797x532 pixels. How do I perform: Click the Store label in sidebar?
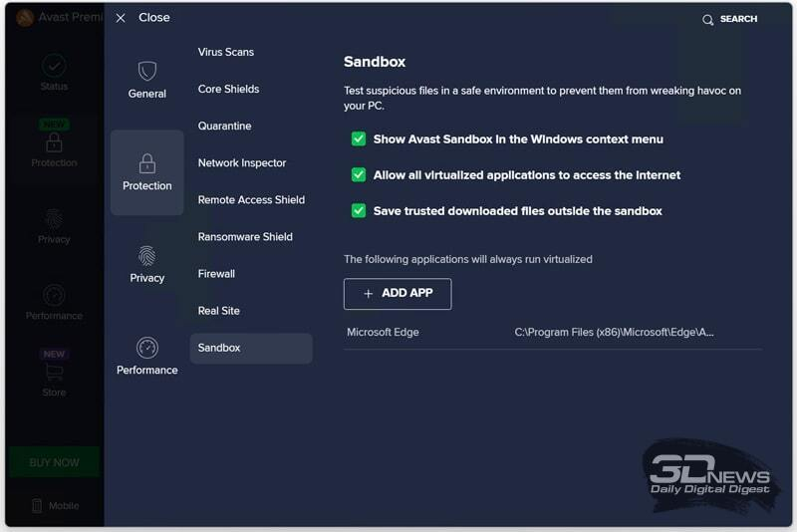click(54, 393)
